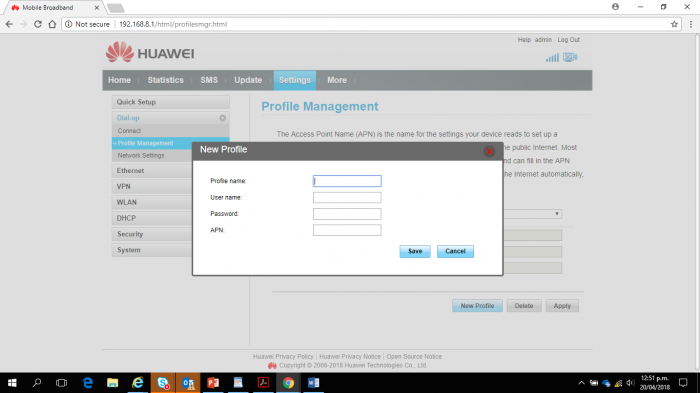Open the Action Center notifications icon
The width and height of the screenshot is (700, 393).
click(x=683, y=383)
